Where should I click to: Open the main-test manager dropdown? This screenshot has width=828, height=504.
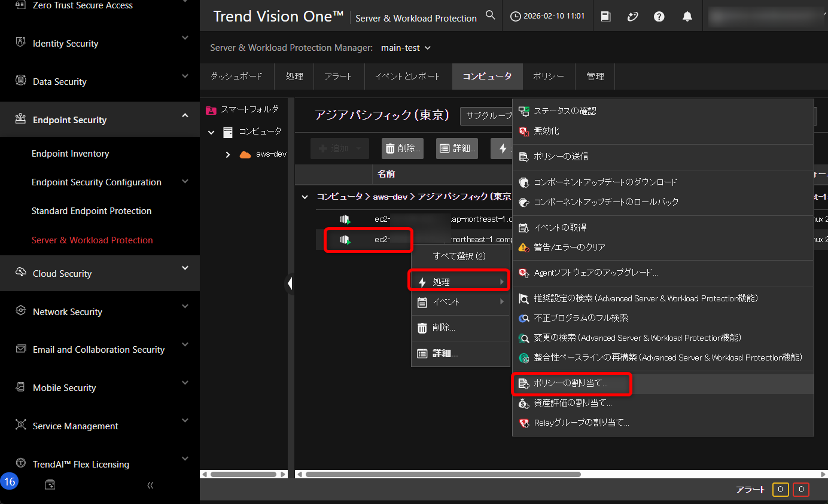point(405,47)
